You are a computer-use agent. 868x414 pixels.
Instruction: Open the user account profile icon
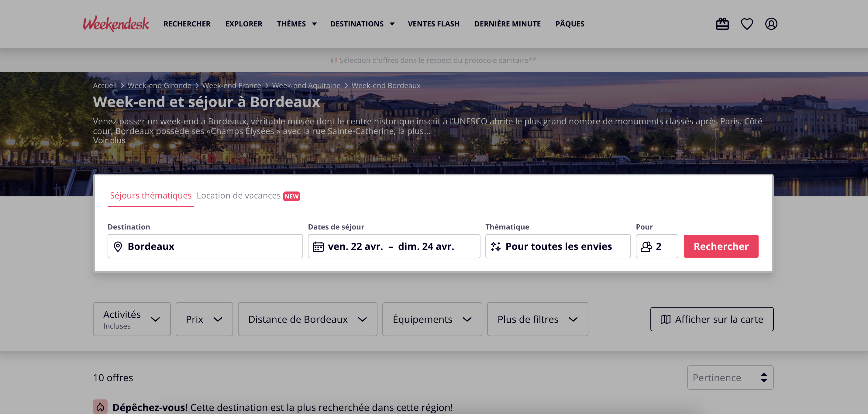pyautogui.click(x=771, y=24)
